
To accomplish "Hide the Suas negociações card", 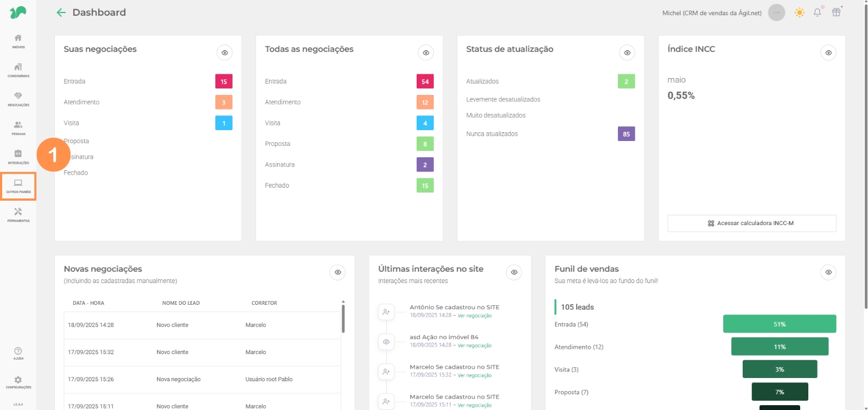I will (x=225, y=53).
